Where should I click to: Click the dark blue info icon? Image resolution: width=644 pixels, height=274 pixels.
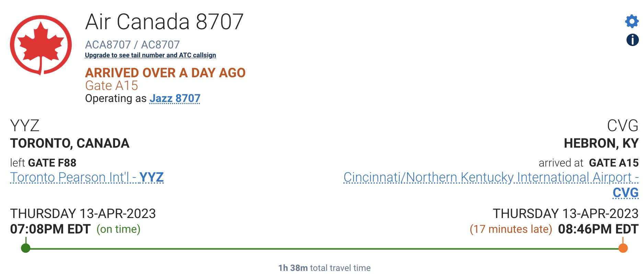[632, 40]
